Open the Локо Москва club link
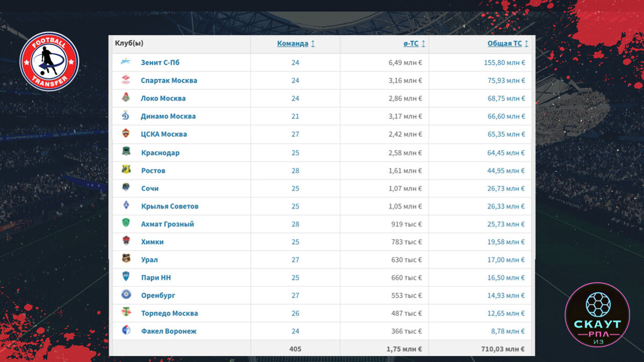This screenshot has height=362, width=644. click(x=163, y=98)
